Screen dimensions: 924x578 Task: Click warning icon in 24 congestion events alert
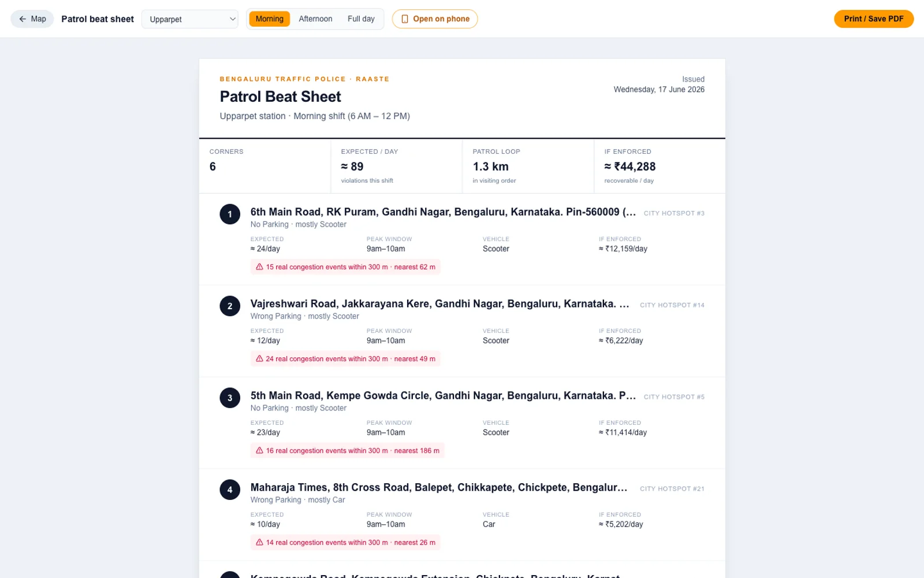[x=259, y=359]
